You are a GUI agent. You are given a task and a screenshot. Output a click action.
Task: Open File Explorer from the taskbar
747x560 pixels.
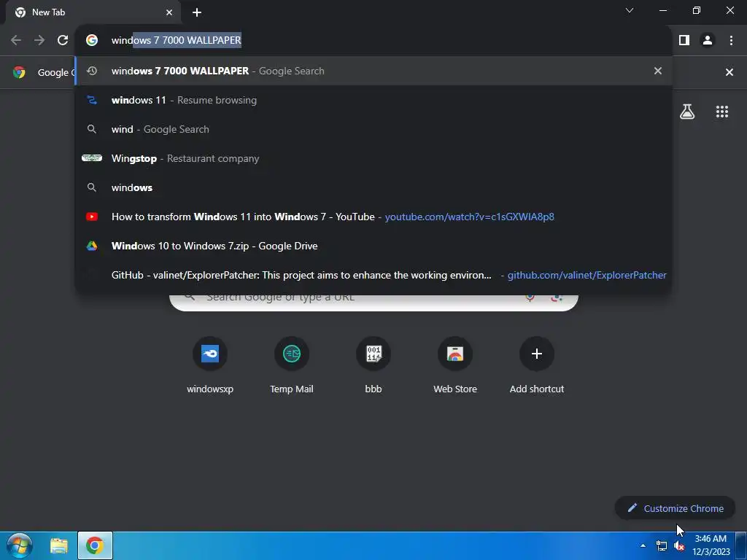pos(59,545)
